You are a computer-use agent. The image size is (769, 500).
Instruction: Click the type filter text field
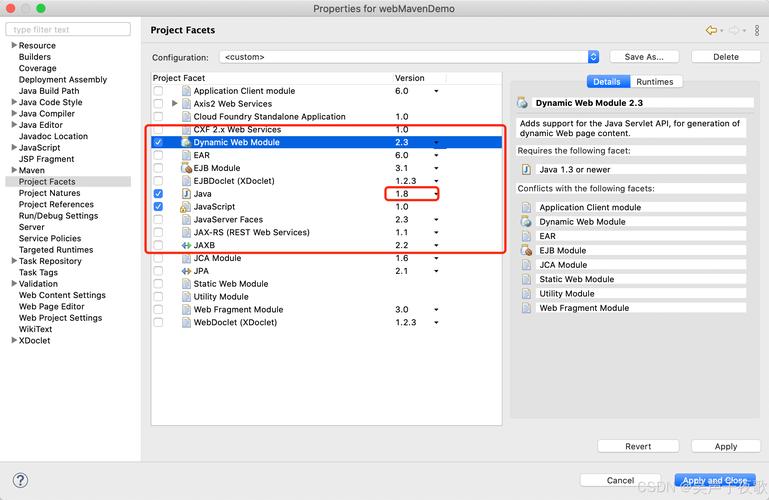tap(69, 30)
